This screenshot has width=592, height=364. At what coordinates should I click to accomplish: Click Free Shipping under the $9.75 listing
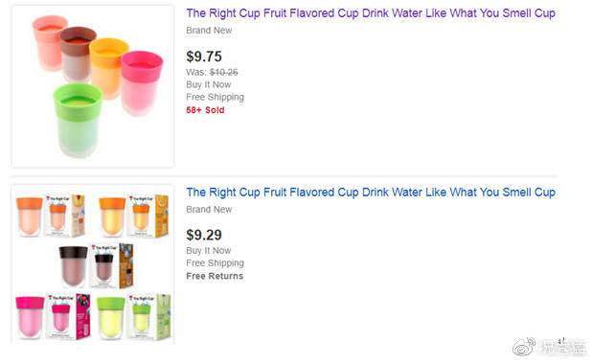(215, 98)
